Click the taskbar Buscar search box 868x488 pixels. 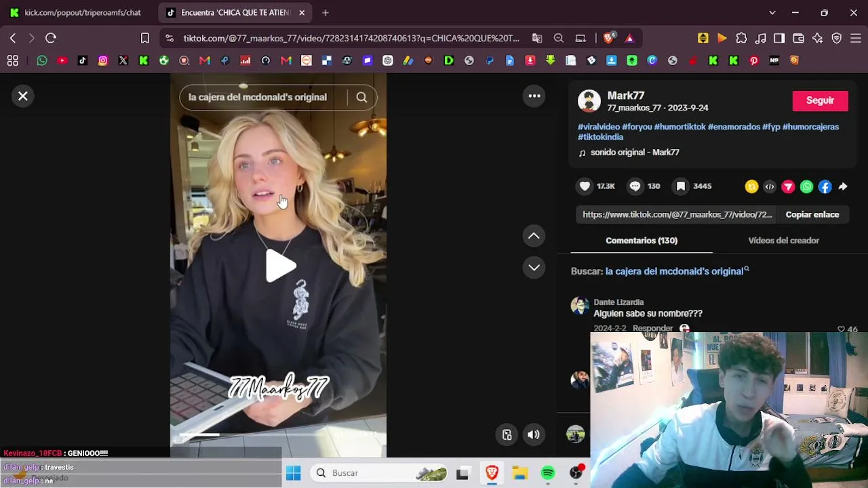tap(380, 473)
